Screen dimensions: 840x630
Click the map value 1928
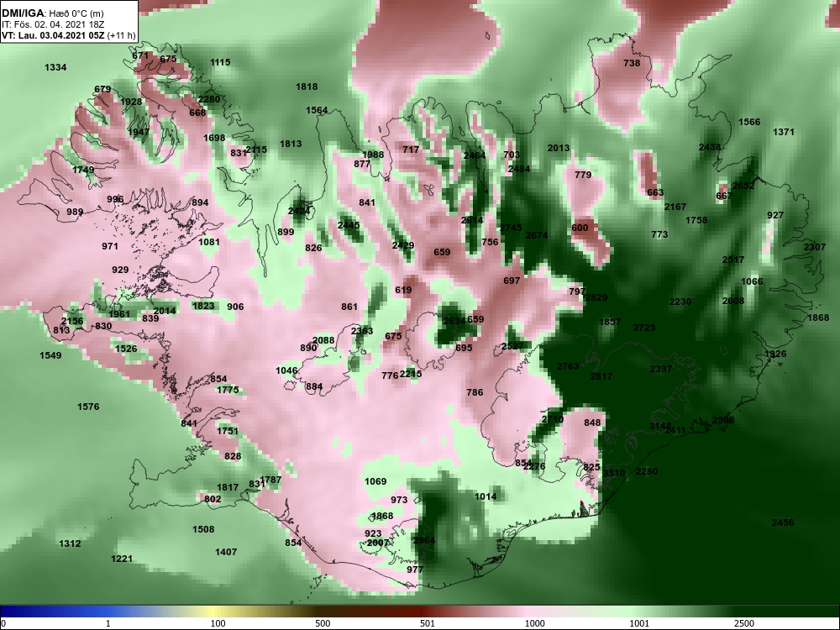point(131,102)
